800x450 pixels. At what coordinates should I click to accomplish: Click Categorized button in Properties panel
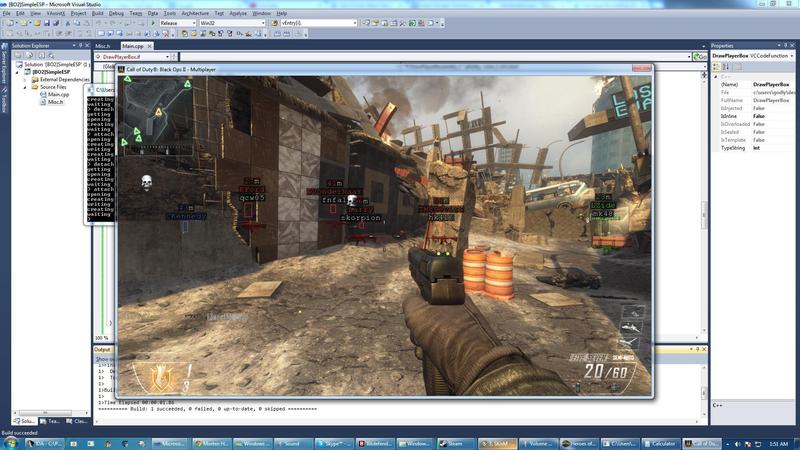point(716,66)
